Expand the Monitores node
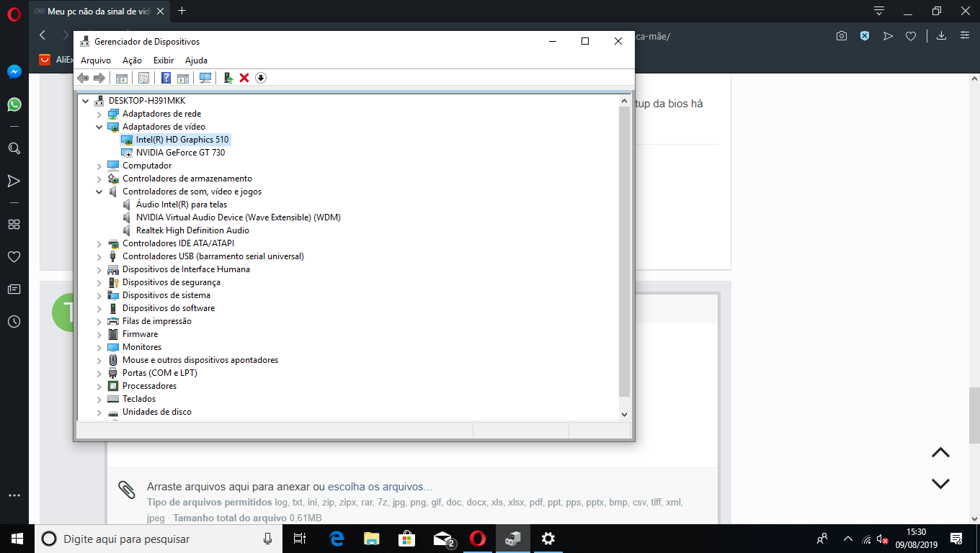Viewport: 980px width, 553px height. pyautogui.click(x=99, y=347)
